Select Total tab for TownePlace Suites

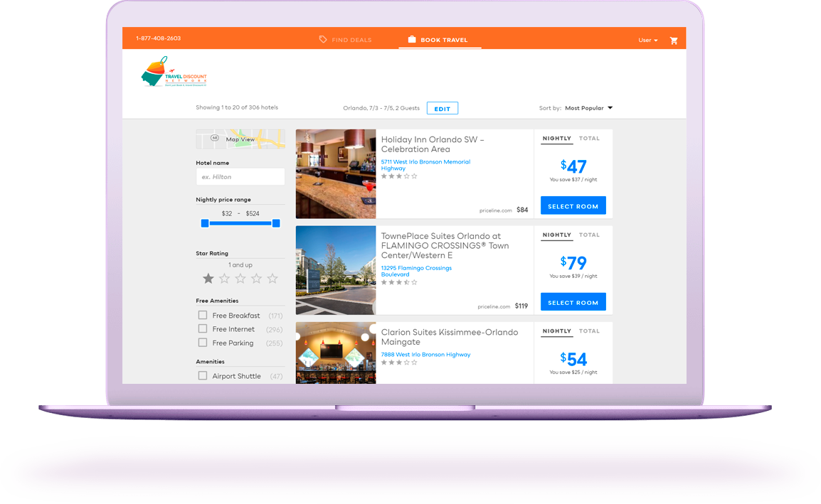(x=589, y=235)
